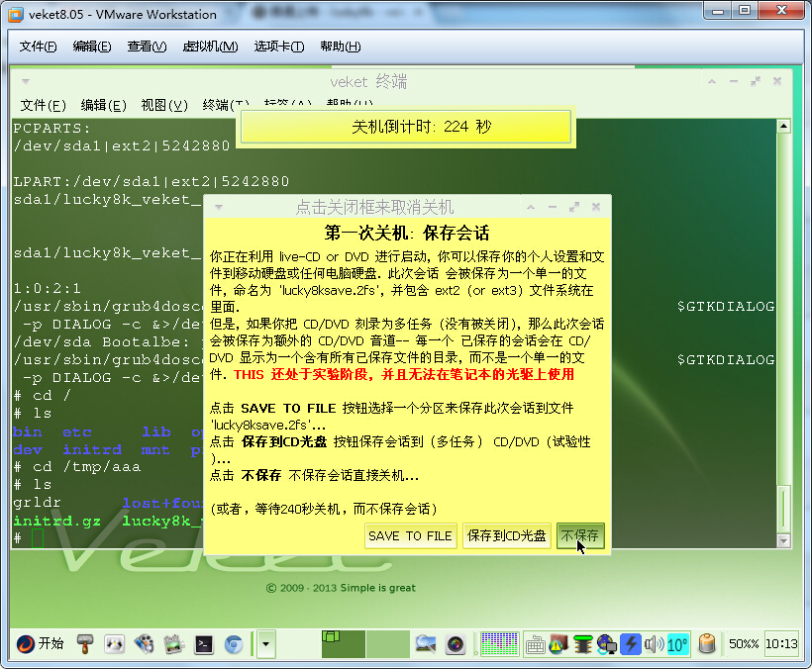Open the clapperboard video icon in taskbar
Screen dimensions: 812x669
coord(174,644)
